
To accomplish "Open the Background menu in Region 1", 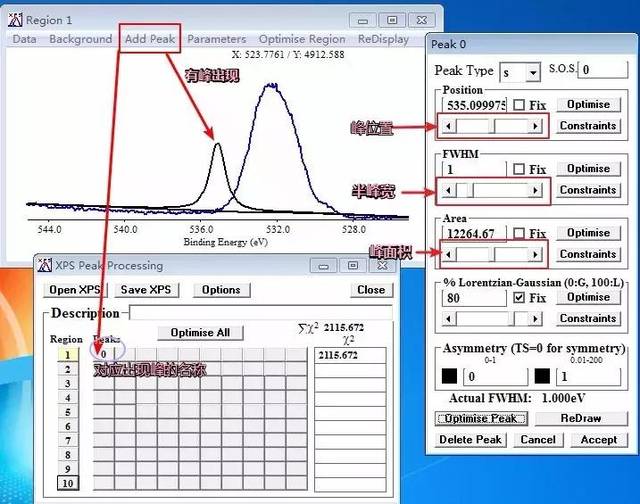I will pyautogui.click(x=81, y=39).
